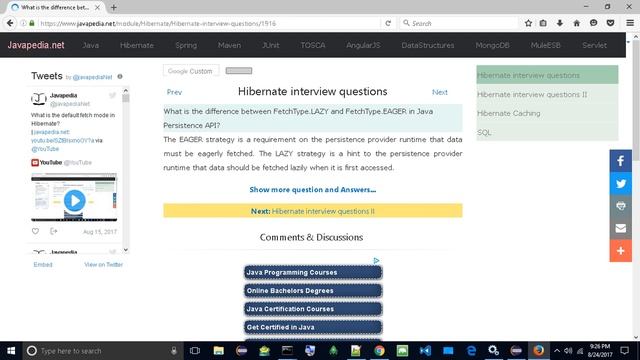Share page on Facebook
The image size is (640, 360).
tap(621, 161)
